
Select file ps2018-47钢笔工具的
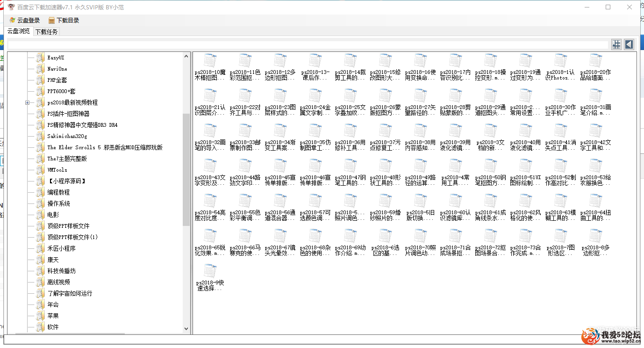[351, 173]
